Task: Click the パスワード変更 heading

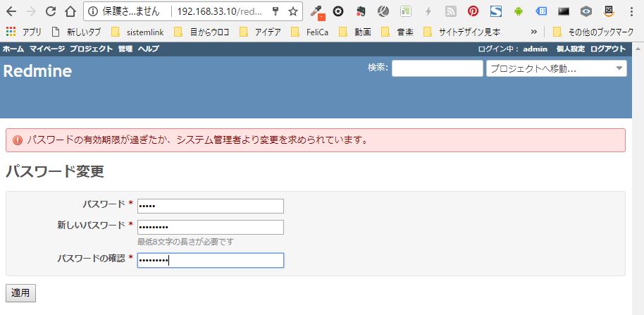Action: (x=55, y=172)
